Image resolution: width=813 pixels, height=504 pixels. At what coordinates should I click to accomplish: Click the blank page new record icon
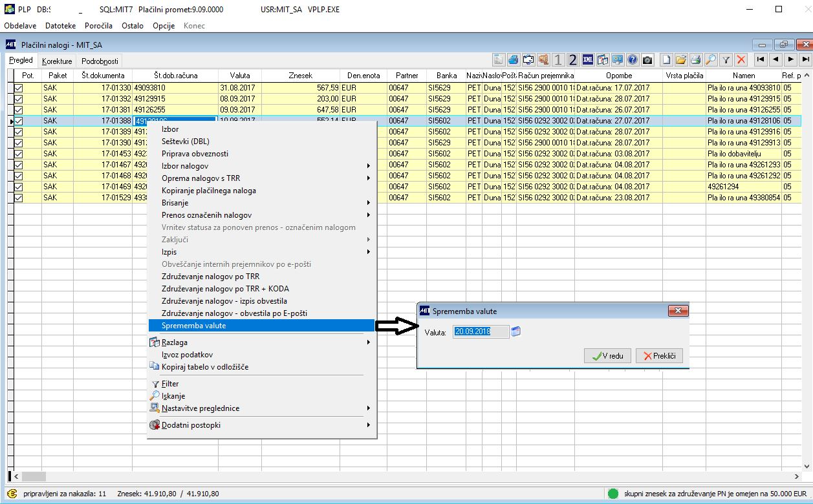[x=666, y=59]
